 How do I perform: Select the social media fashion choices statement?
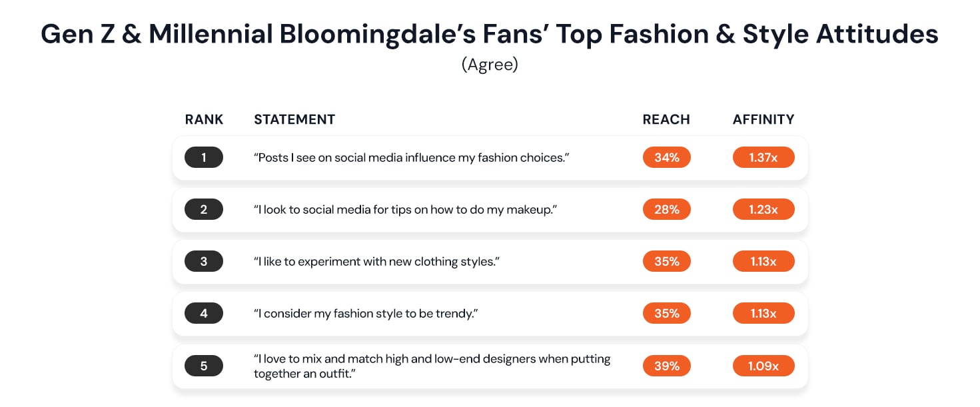[x=411, y=158]
